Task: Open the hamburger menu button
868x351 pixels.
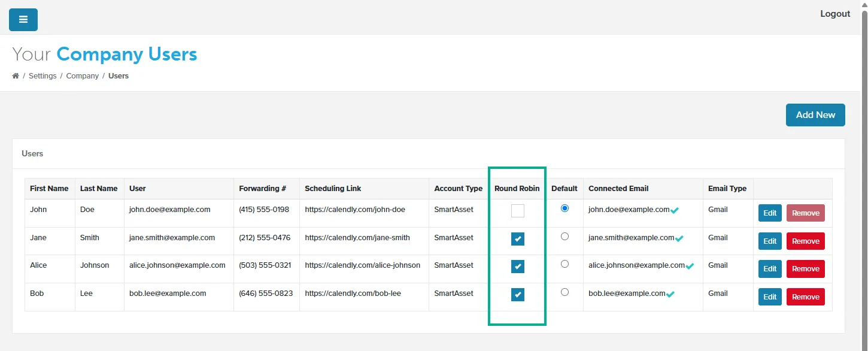Action: pyautogui.click(x=23, y=20)
